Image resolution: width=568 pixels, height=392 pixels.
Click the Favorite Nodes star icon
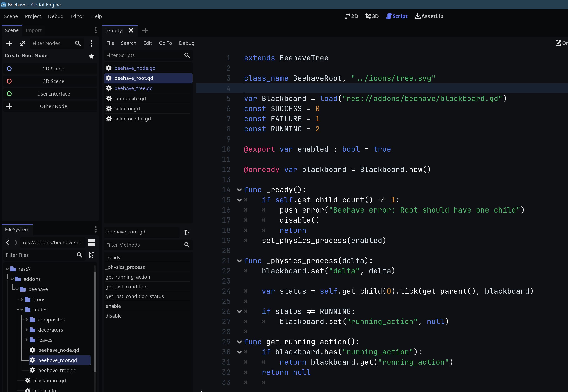91,56
